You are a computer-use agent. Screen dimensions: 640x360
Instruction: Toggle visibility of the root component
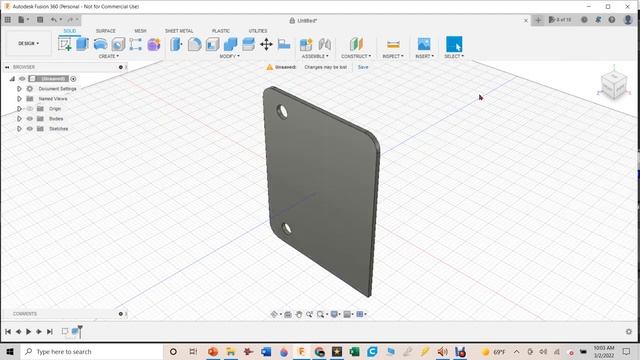[x=22, y=79]
